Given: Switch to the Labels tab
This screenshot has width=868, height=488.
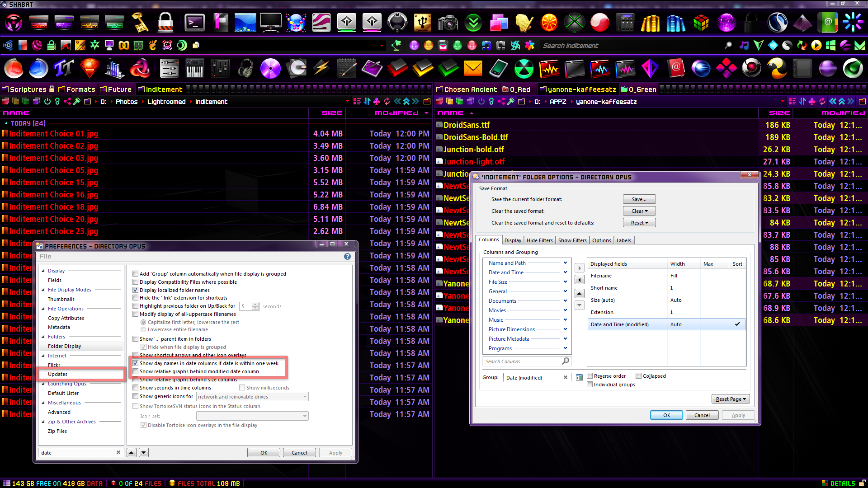Looking at the screenshot, I should tap(623, 240).
